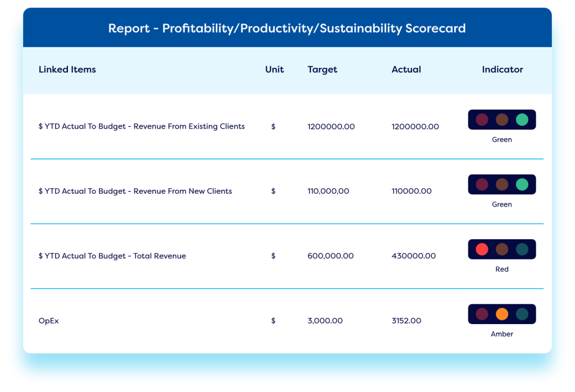Click the lit orange dot in OpEx row
The width and height of the screenshot is (575, 392).
[502, 314]
